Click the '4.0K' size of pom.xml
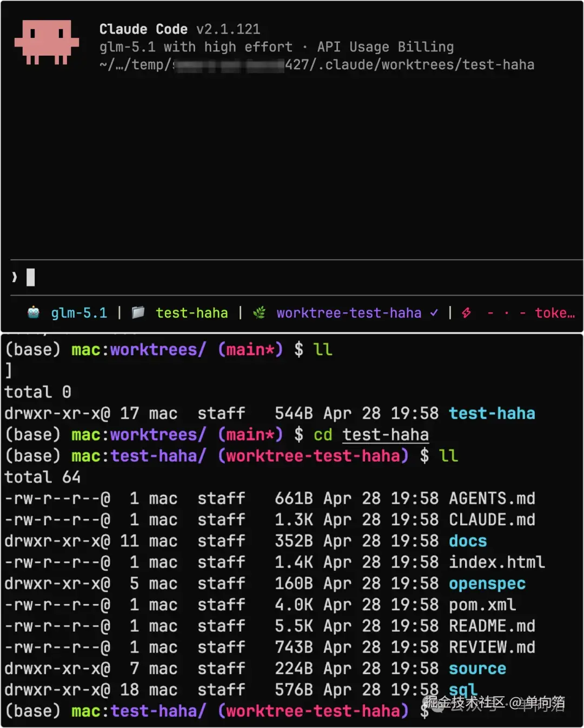This screenshot has width=584, height=728. pyautogui.click(x=294, y=605)
